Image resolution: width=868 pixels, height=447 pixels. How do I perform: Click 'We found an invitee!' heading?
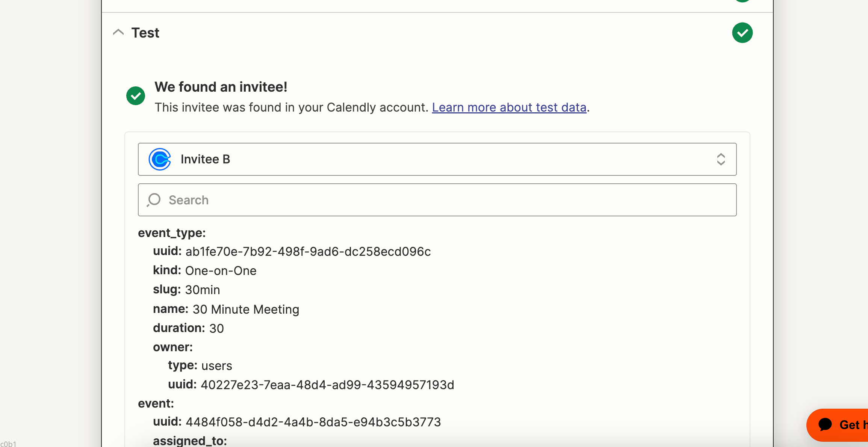pyautogui.click(x=221, y=87)
